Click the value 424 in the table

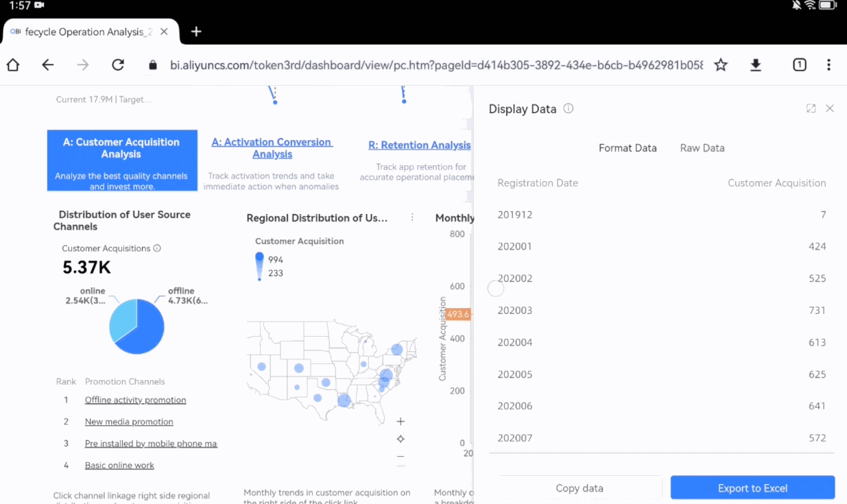pyautogui.click(x=817, y=246)
